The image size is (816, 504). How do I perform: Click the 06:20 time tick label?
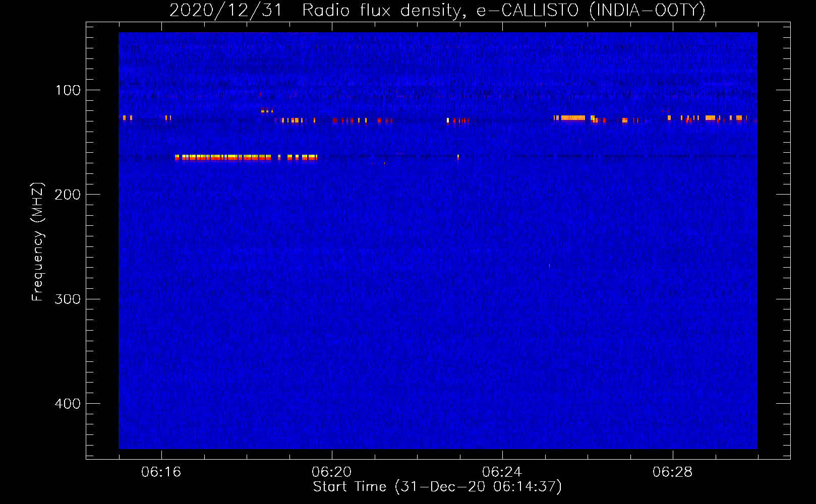click(332, 472)
